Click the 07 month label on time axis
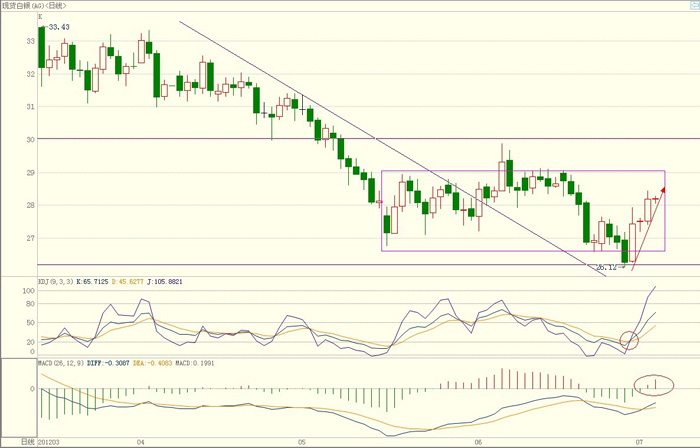Image resolution: width=700 pixels, height=448 pixels. coord(638,442)
